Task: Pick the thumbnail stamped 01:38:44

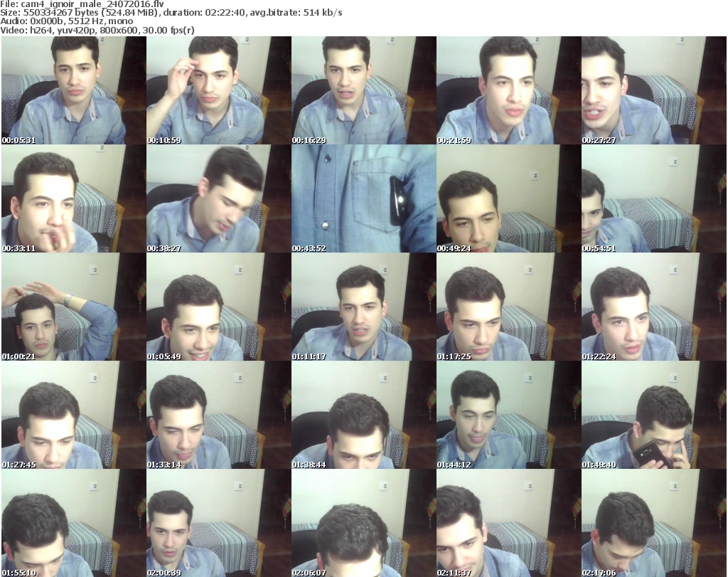Action: (x=363, y=415)
